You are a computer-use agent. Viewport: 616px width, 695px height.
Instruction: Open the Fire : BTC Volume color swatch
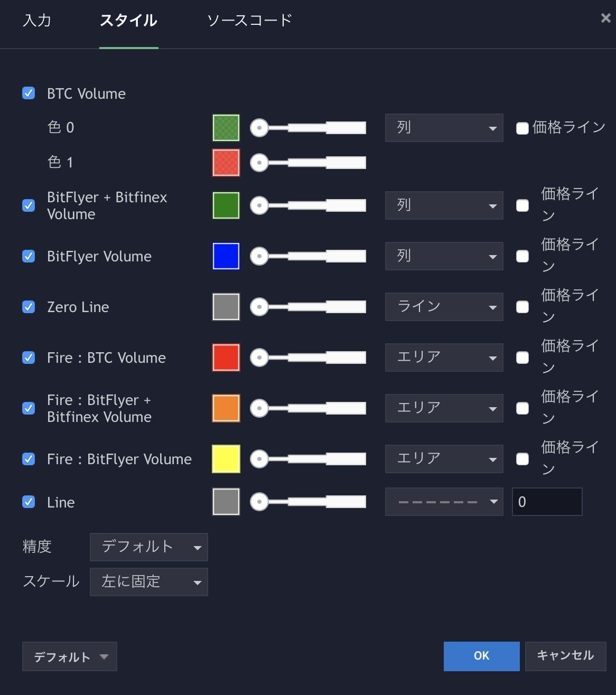pos(226,357)
